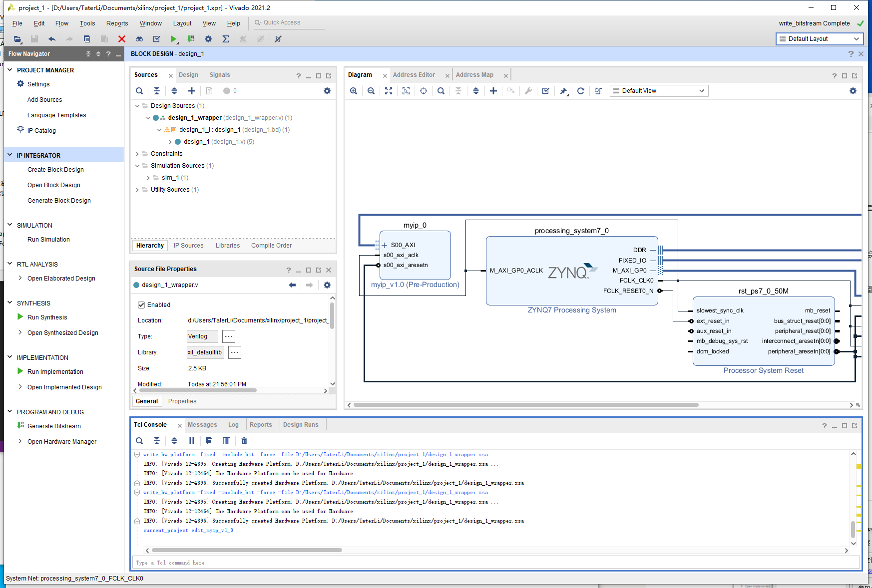This screenshot has height=588, width=872.
Task: Open Sources panel settings gear
Action: point(327,91)
